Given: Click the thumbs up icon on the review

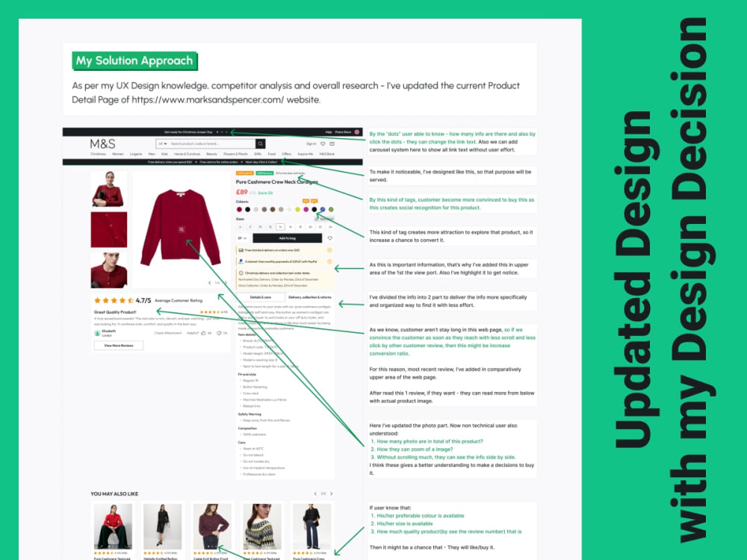Looking at the screenshot, I should tap(203, 333).
